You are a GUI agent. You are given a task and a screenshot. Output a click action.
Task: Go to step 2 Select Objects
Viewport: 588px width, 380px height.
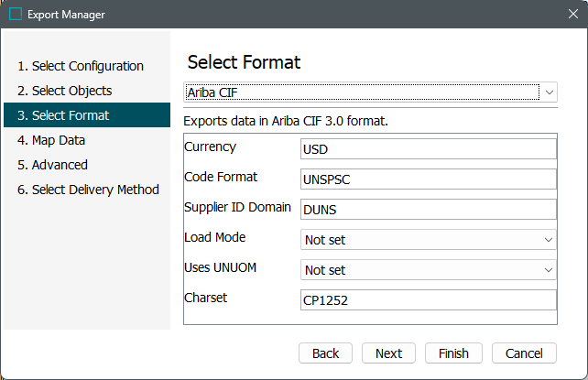pyautogui.click(x=65, y=91)
